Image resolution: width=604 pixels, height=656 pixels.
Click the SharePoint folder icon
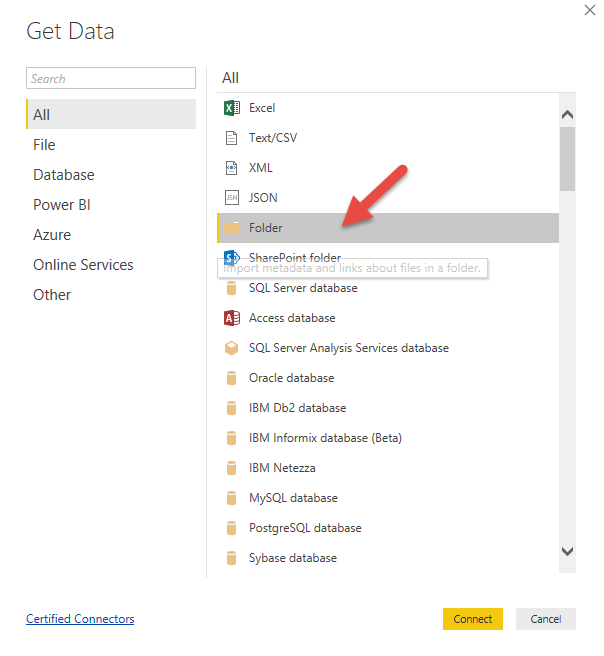point(232,258)
